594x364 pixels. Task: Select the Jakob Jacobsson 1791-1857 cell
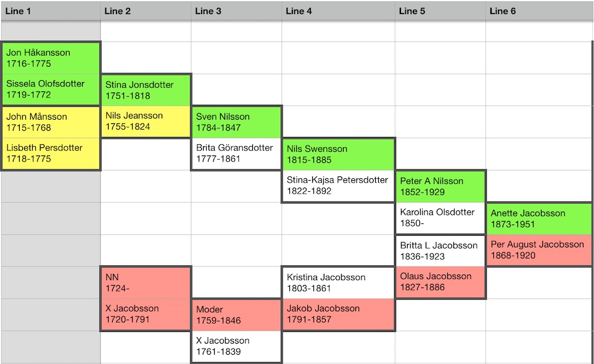pyautogui.click(x=339, y=315)
